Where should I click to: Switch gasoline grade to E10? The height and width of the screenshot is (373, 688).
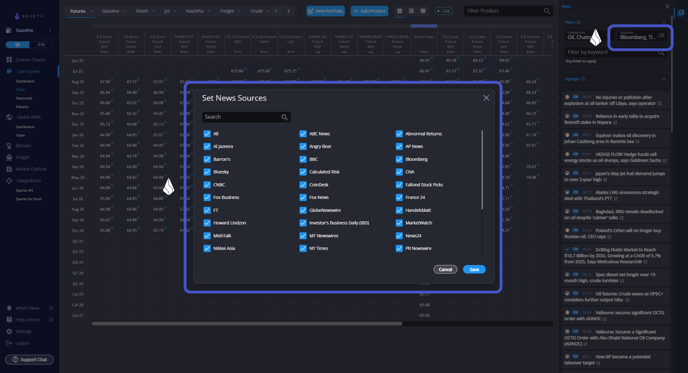point(41,45)
